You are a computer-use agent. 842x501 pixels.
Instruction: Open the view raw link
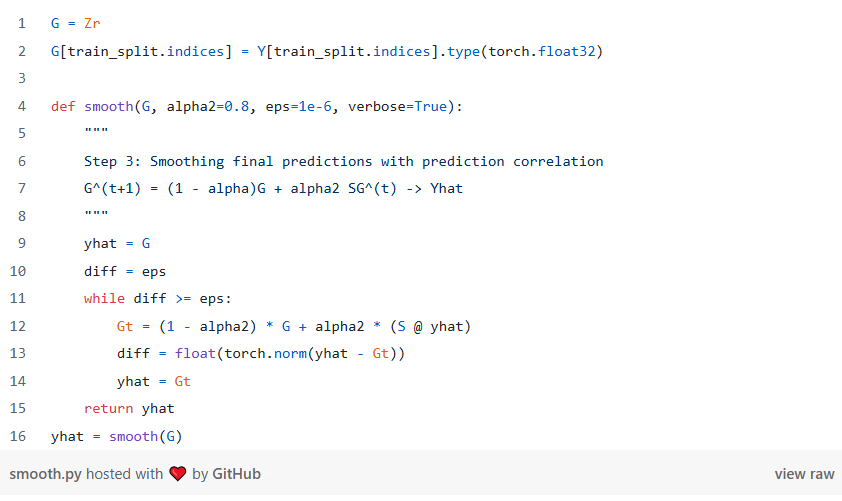point(804,474)
